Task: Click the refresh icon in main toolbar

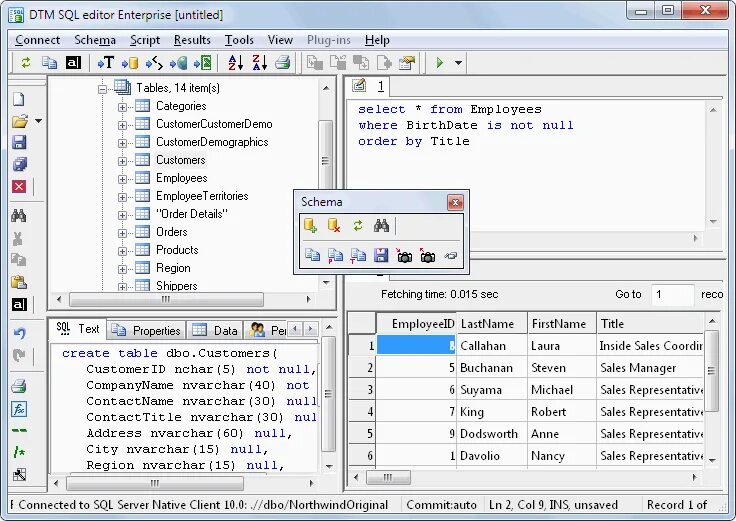Action: [26, 62]
